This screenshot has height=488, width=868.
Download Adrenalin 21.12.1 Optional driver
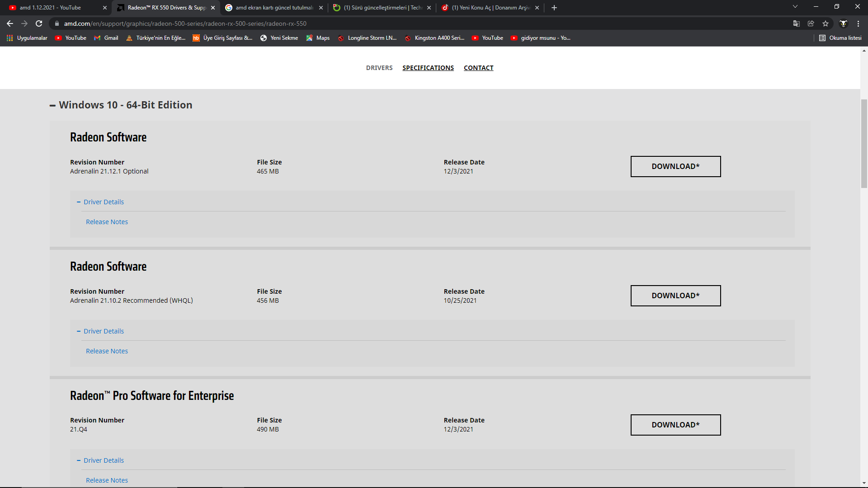pos(675,166)
